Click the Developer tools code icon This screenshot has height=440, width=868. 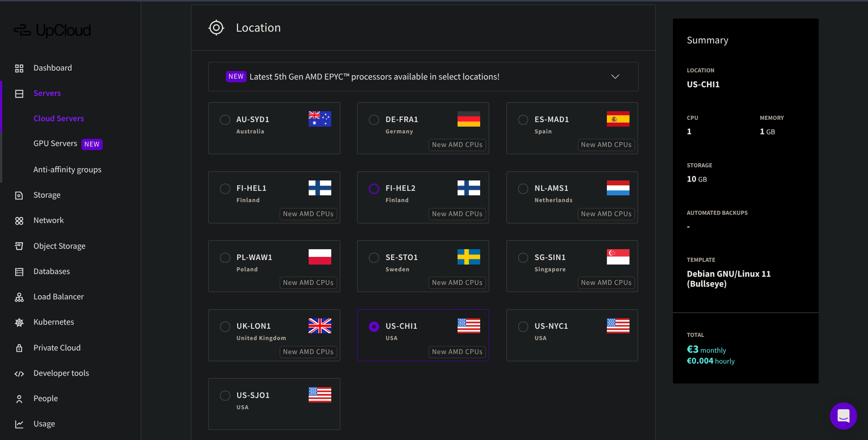[19, 374]
